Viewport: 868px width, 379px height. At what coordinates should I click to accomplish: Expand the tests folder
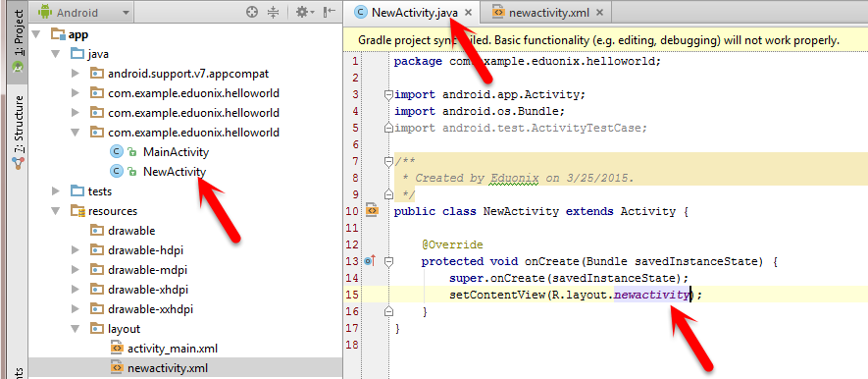coord(55,191)
